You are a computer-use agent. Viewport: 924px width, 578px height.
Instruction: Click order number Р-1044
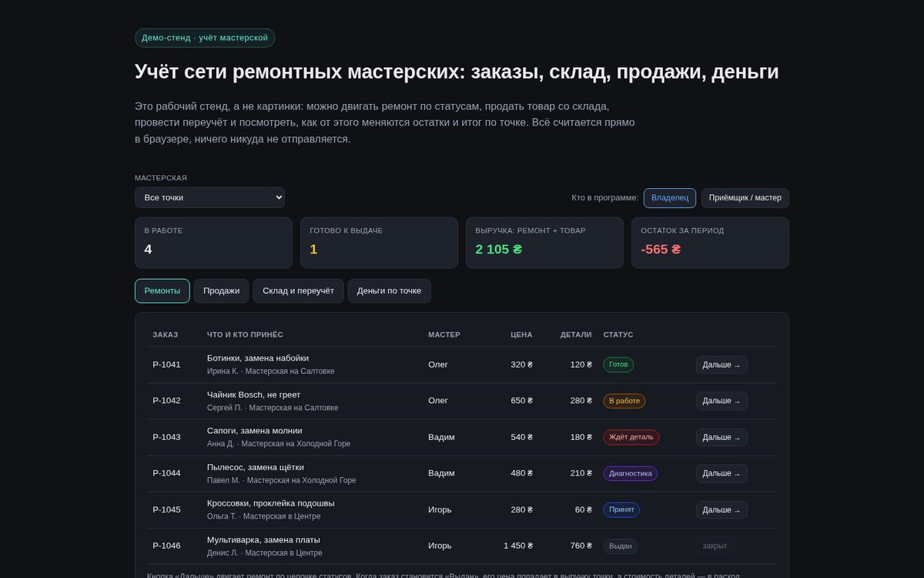[x=166, y=473]
